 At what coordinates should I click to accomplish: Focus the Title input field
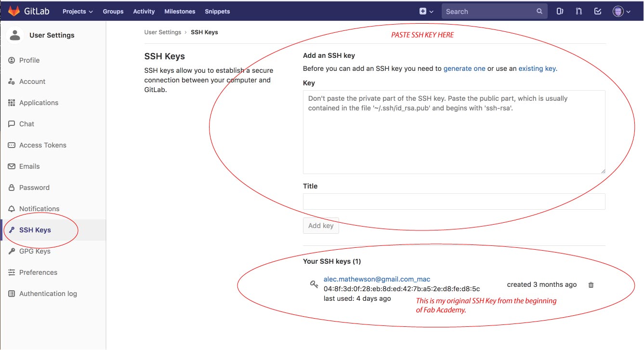click(454, 202)
